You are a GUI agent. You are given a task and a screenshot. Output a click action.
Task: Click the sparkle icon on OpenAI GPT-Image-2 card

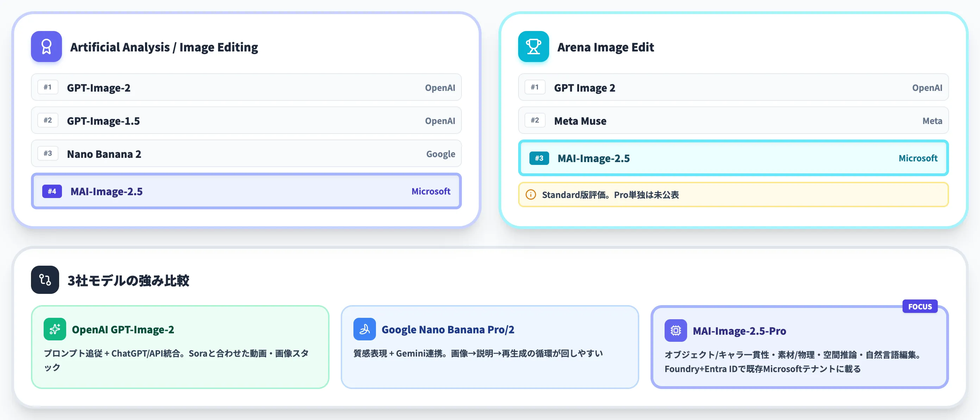click(x=55, y=329)
